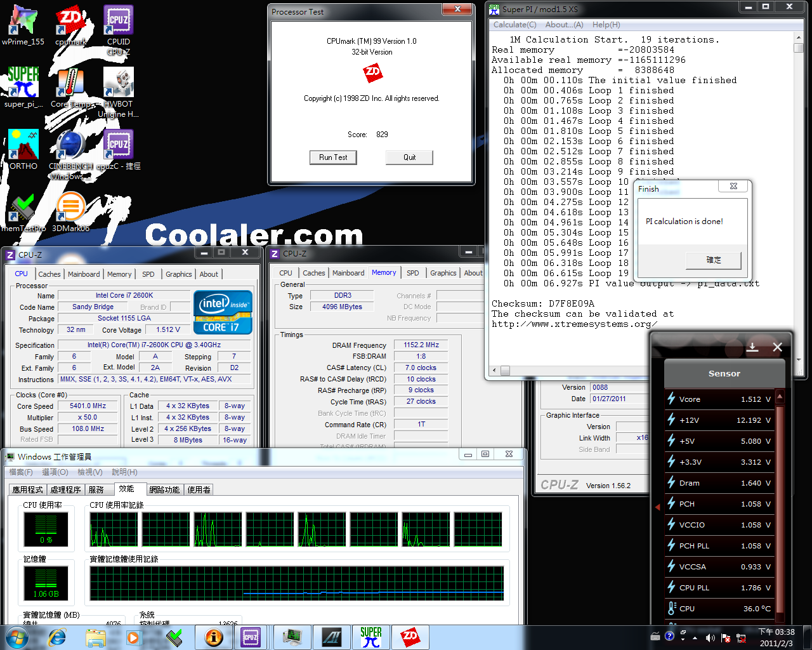812x650 pixels.
Task: Switch to the 處理程序 tab in Task Manager
Action: coord(66,490)
